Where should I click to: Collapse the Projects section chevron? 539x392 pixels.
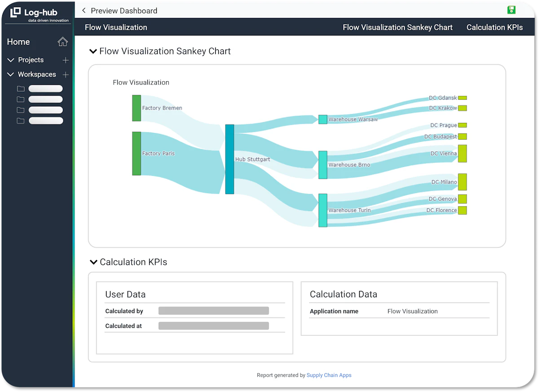tap(11, 60)
